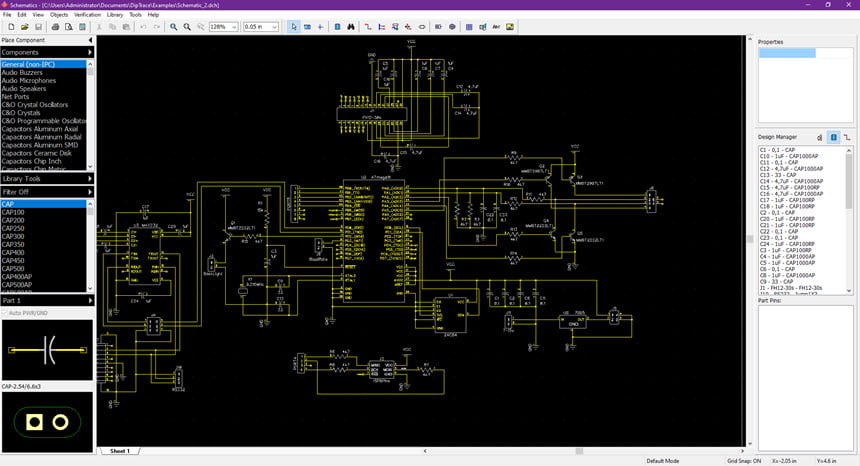Show nets list in Design Manager

click(847, 137)
